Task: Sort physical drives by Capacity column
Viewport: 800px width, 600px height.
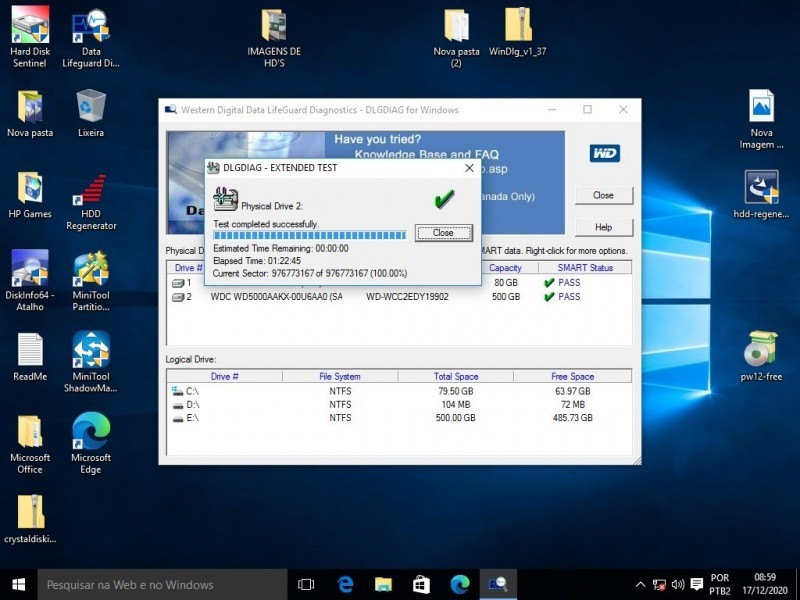Action: pos(505,268)
